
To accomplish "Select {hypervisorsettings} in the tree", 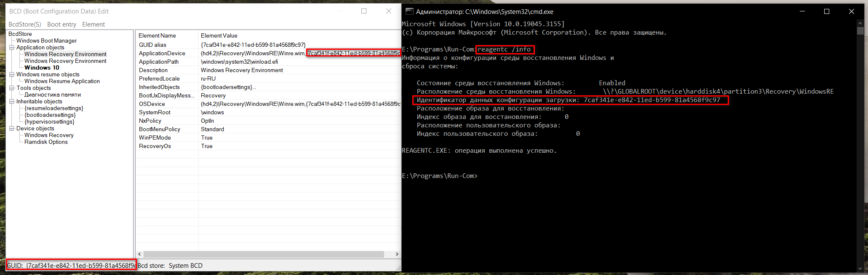I will click(x=49, y=122).
